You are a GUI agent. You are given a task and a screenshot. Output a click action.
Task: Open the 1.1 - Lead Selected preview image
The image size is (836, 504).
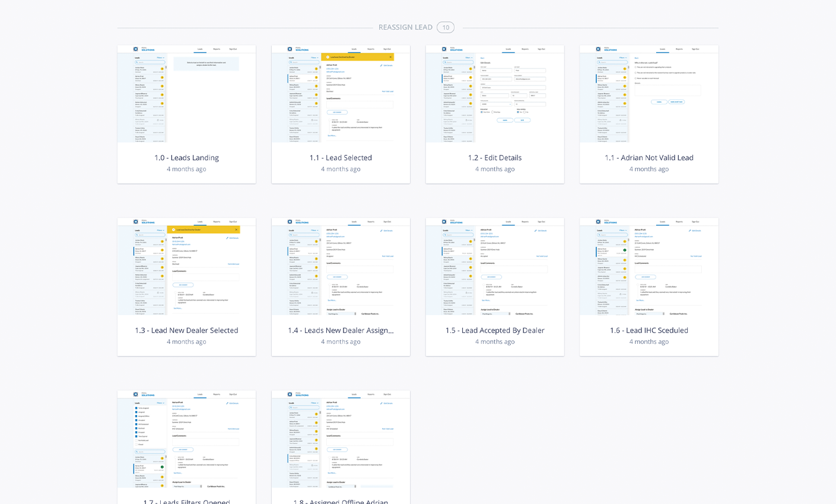pyautogui.click(x=341, y=94)
